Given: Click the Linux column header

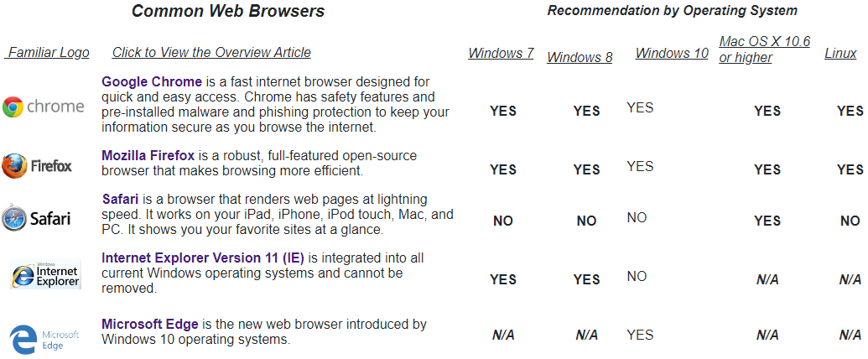Looking at the screenshot, I should coord(841,53).
